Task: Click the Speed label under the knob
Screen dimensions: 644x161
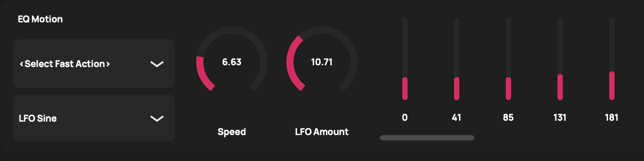Action: click(x=232, y=132)
